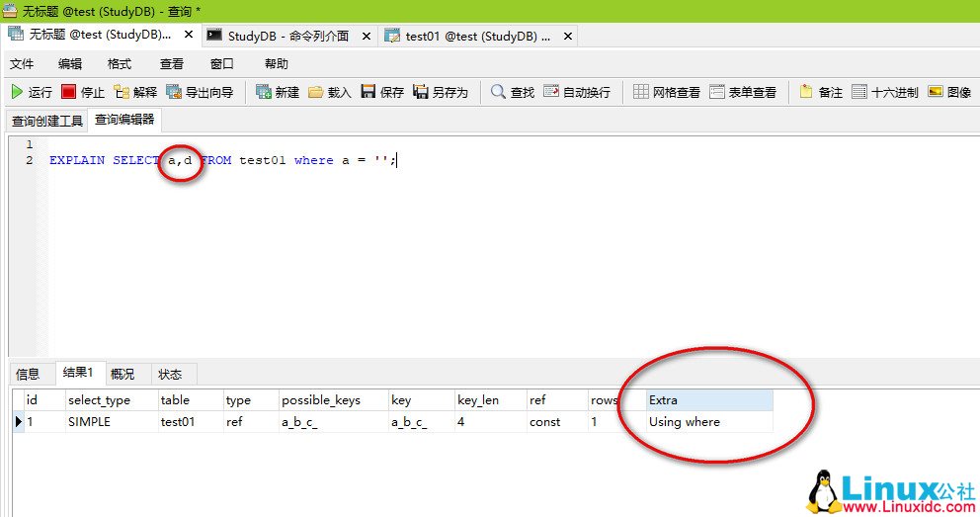Click the rows column header
The height and width of the screenshot is (517, 980).
[x=616, y=400]
